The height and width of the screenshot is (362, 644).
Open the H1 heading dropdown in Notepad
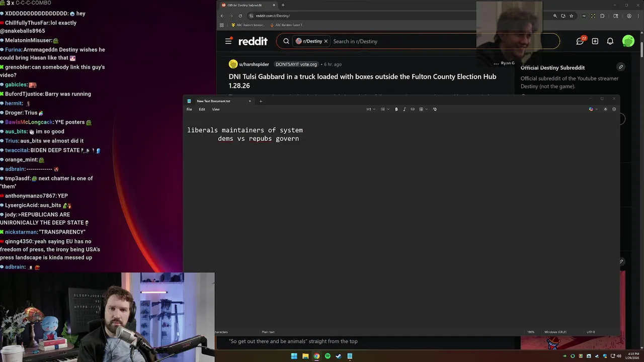[370, 109]
